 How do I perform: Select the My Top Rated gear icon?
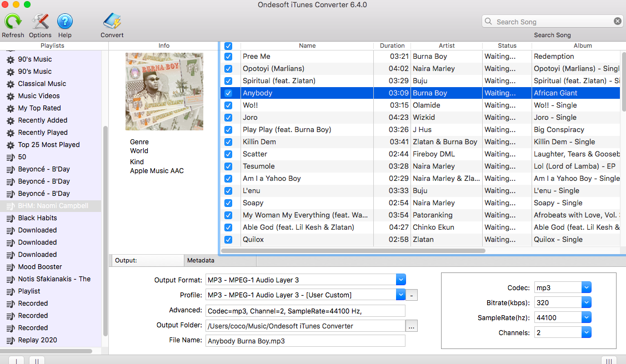coord(11,108)
